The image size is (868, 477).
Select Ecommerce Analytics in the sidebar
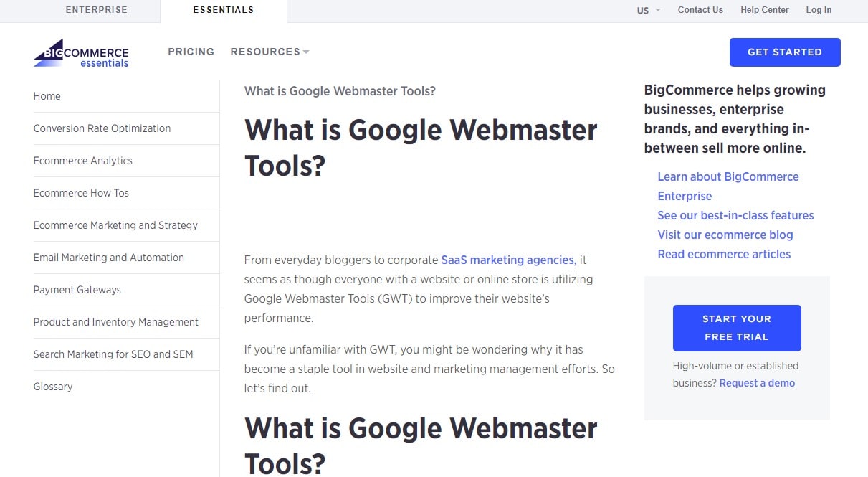pyautogui.click(x=83, y=161)
